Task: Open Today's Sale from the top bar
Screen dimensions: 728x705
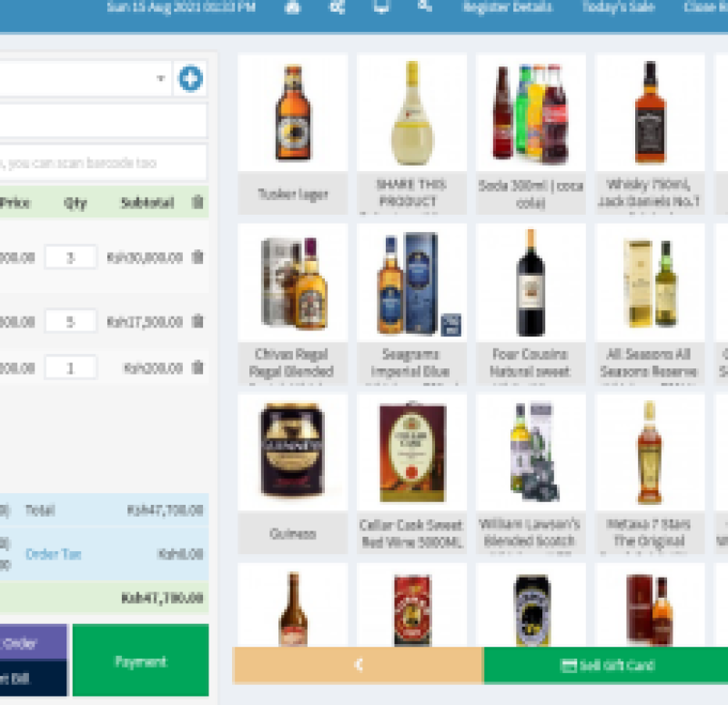Action: pyautogui.click(x=619, y=7)
